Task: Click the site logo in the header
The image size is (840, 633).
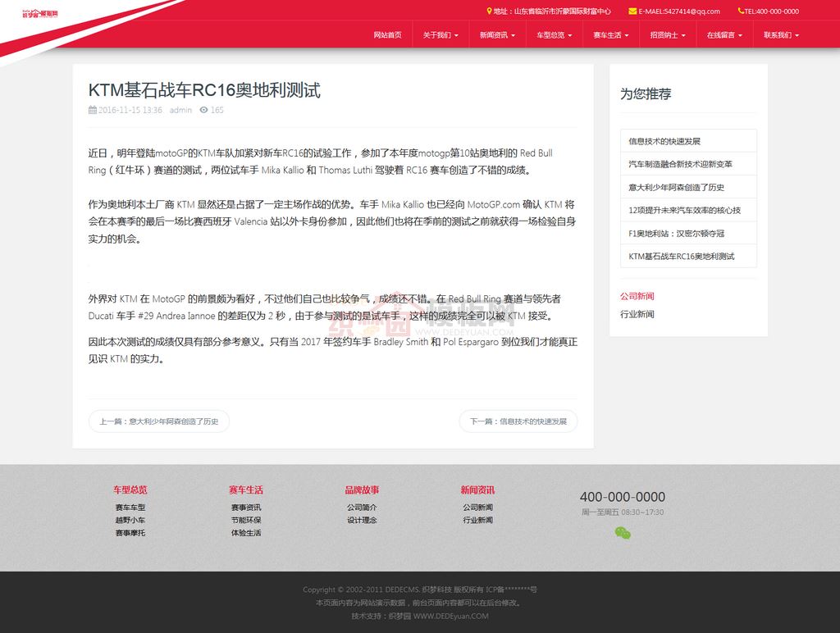Action: pos(40,13)
